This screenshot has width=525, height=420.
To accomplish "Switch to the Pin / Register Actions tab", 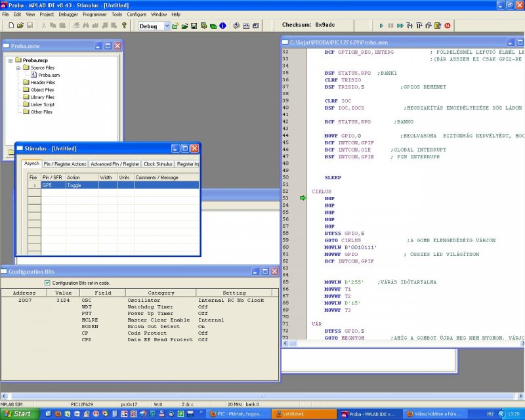I will (x=65, y=164).
